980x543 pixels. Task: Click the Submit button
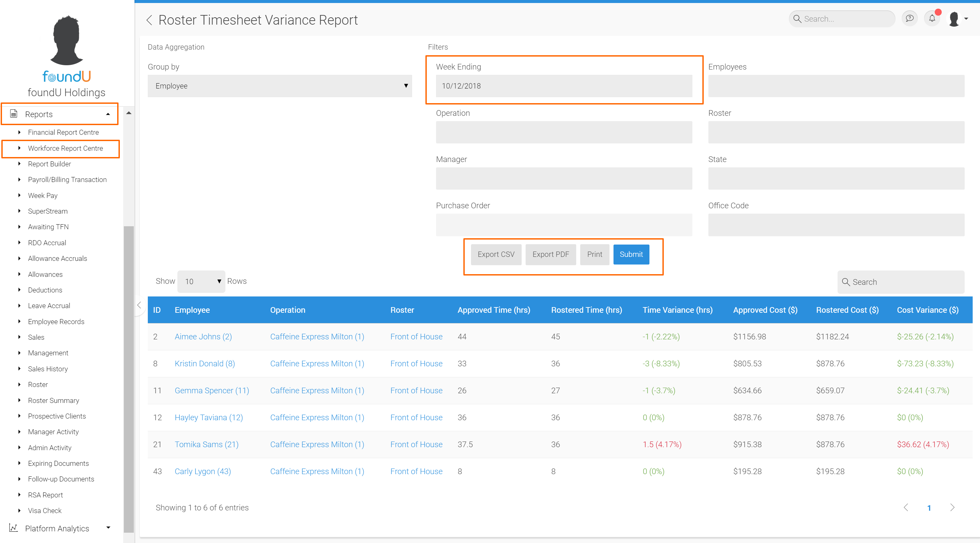coord(631,255)
